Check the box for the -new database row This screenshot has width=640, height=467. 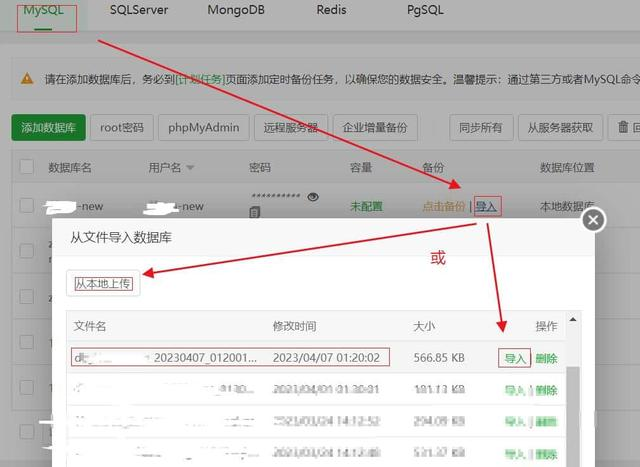pos(27,206)
